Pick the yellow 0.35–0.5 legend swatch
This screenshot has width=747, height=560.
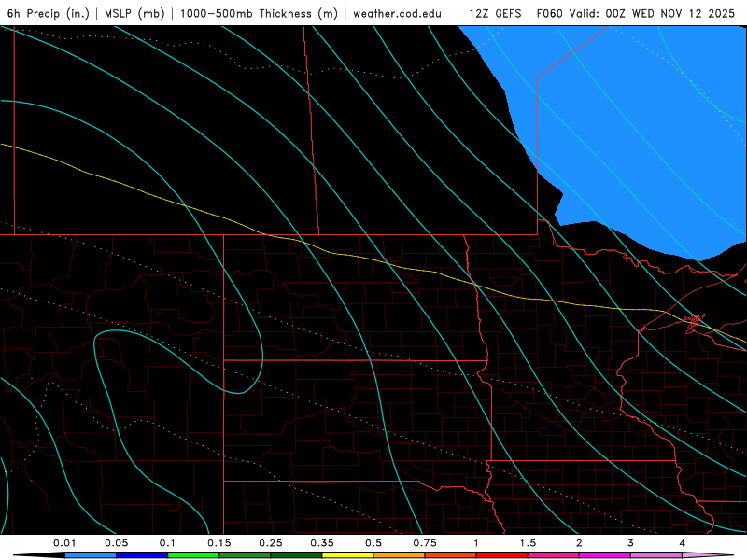point(347,555)
